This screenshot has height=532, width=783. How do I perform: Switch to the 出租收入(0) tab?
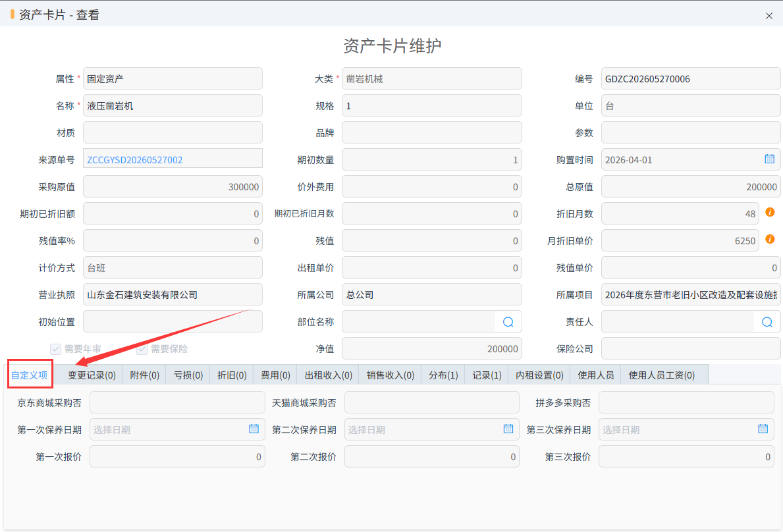[328, 375]
